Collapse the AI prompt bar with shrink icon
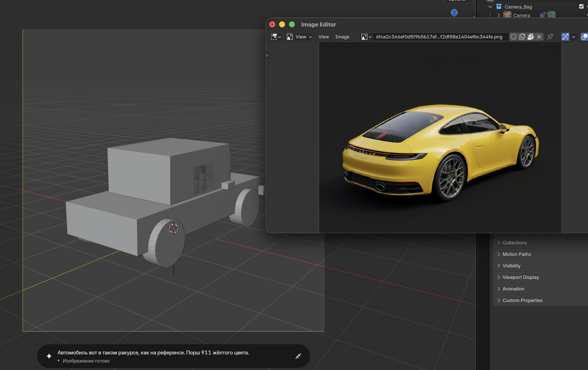The image size is (588, 370). click(x=298, y=356)
